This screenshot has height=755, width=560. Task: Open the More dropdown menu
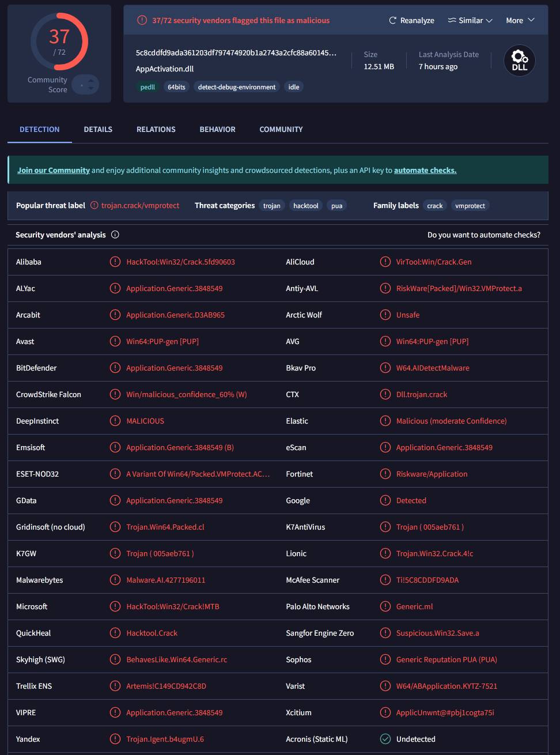[520, 20]
